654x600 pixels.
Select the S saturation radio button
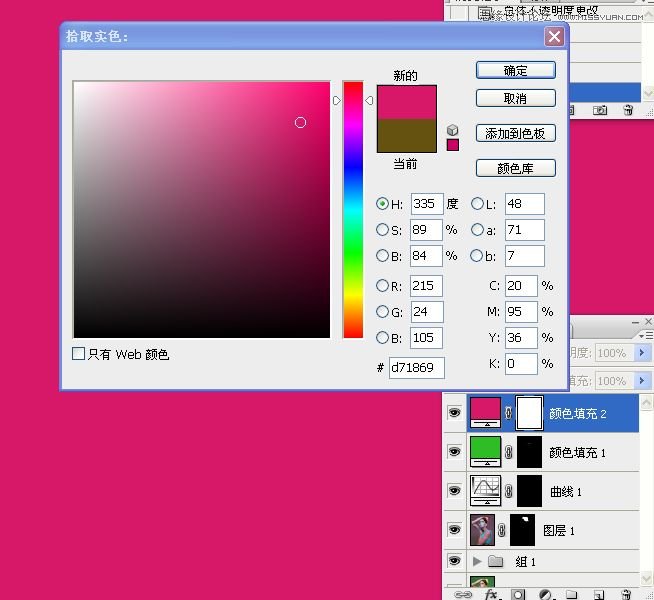click(x=382, y=229)
